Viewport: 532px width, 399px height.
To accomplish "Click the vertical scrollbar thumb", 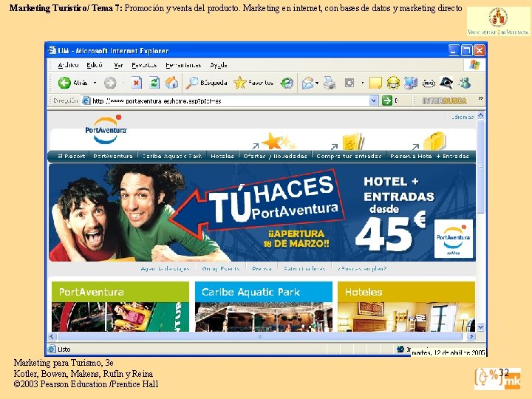I will [x=481, y=166].
